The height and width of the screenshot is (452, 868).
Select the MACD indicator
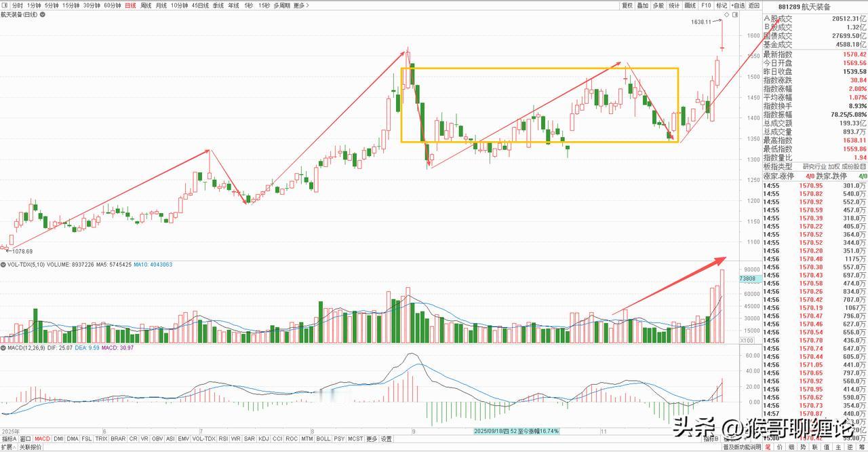[43, 439]
